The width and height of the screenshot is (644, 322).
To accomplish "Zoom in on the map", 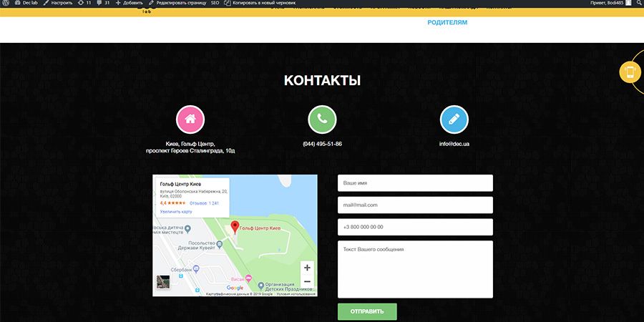I will (x=307, y=268).
